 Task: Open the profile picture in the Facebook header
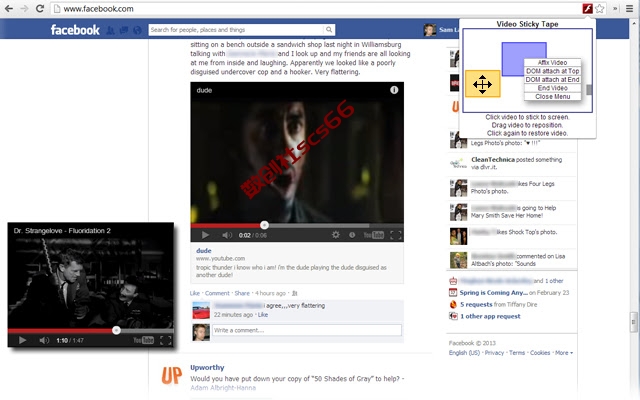coord(429,30)
